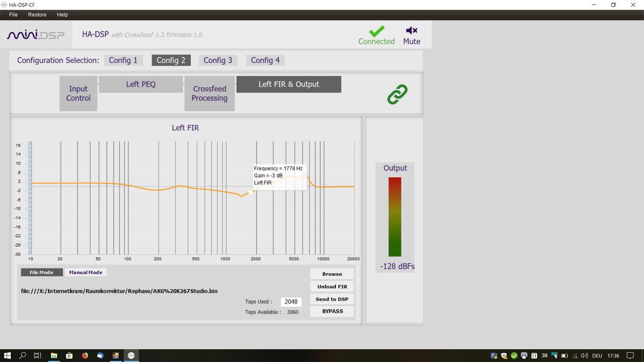Click the miniDSP logo
Screen dimensions: 644x362
[x=35, y=35]
